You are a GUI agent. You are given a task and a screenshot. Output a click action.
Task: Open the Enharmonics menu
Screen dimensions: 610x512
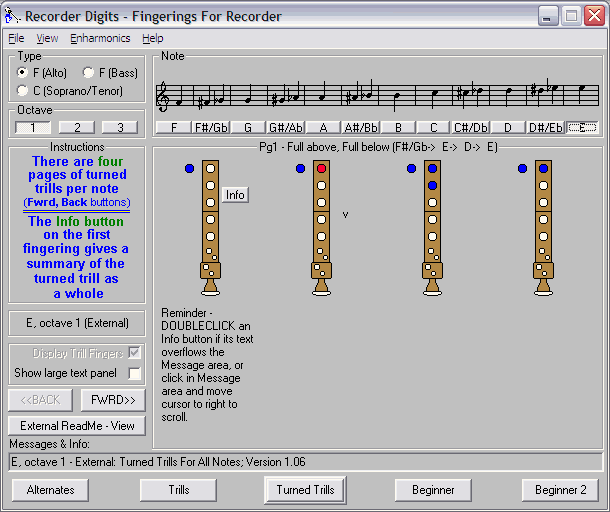pos(100,38)
